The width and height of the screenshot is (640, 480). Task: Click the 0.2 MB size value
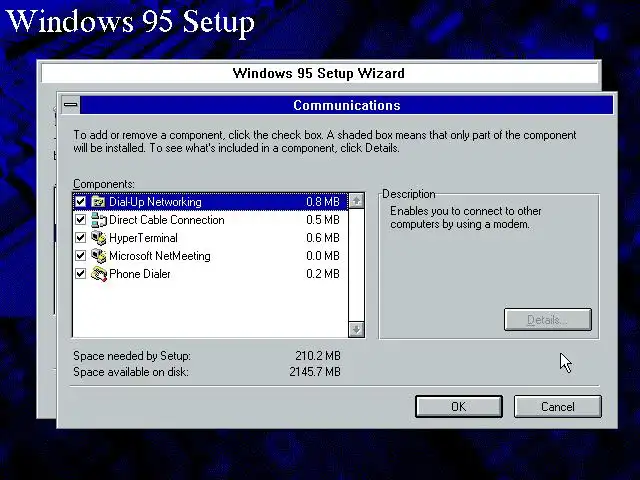(323, 273)
